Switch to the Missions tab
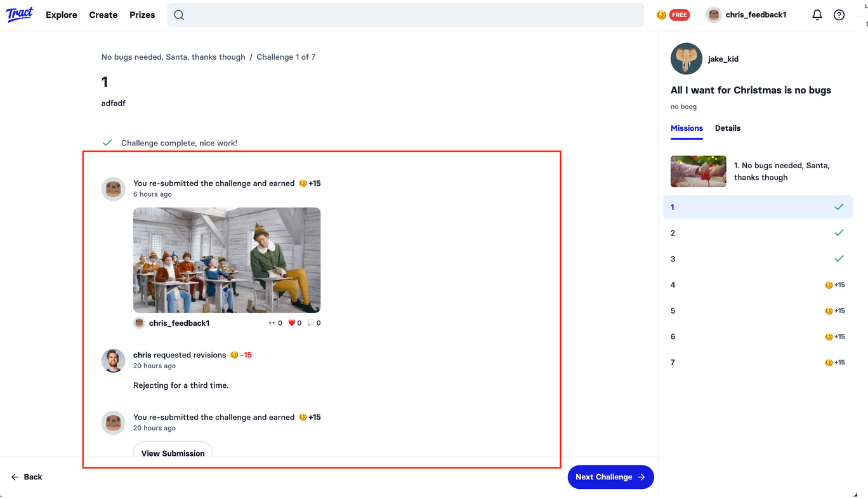This screenshot has width=868, height=499. point(687,128)
